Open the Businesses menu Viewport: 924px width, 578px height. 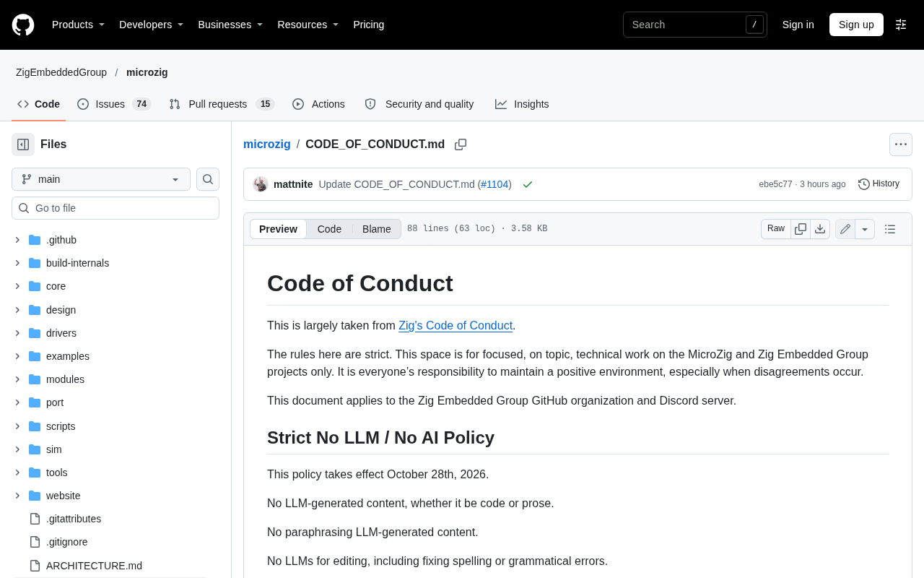pos(230,25)
